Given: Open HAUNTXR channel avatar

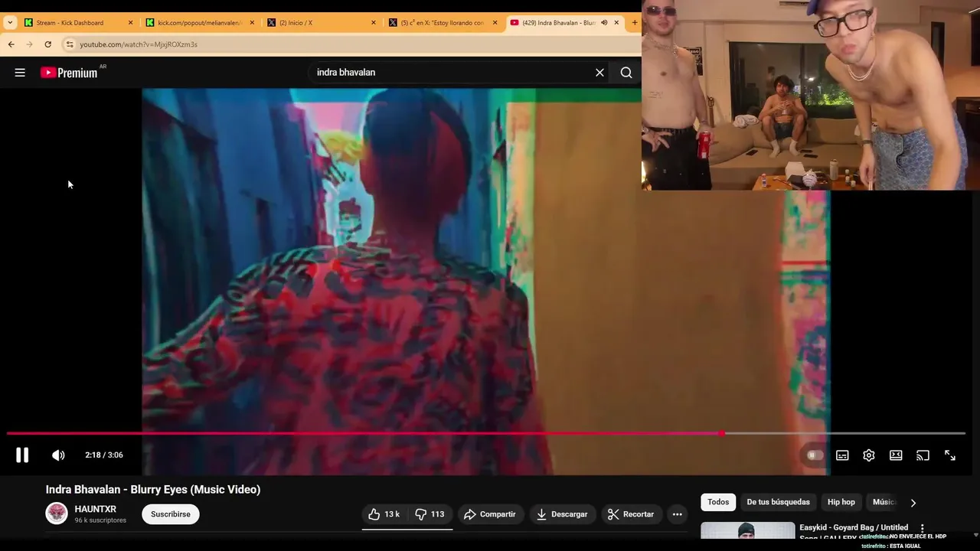Looking at the screenshot, I should point(57,514).
